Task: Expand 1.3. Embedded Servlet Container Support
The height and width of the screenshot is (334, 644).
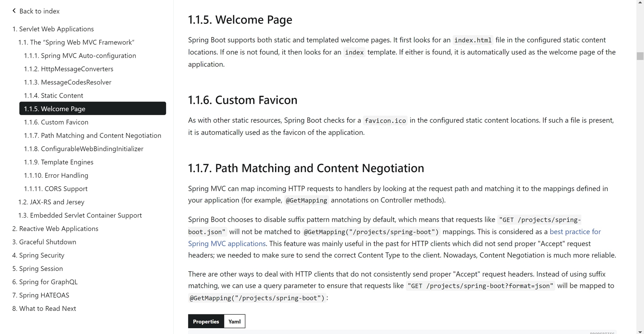Action: (80, 215)
